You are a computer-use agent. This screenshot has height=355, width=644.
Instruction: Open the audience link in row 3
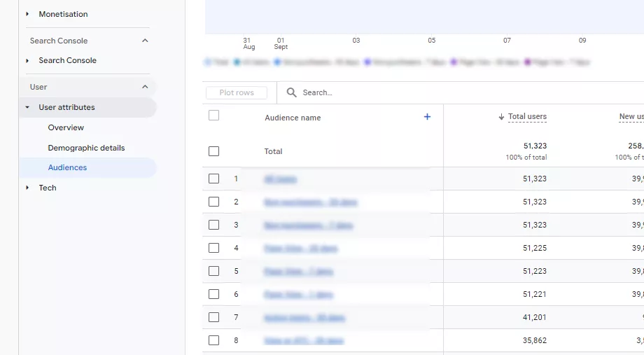pyautogui.click(x=309, y=225)
